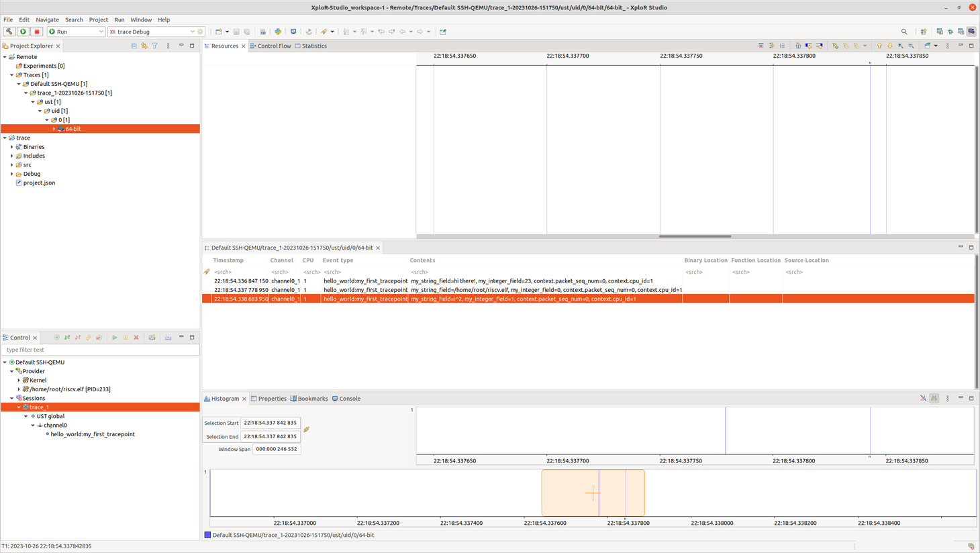Toggle Activate Trace Coloring in Histogram toolbar
The width and height of the screenshot is (980, 553).
point(934,399)
